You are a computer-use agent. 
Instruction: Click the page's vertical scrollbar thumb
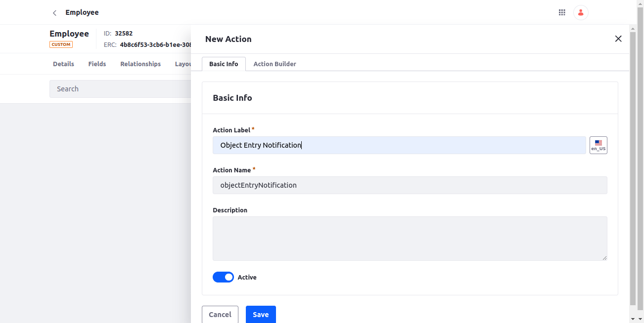633,169
